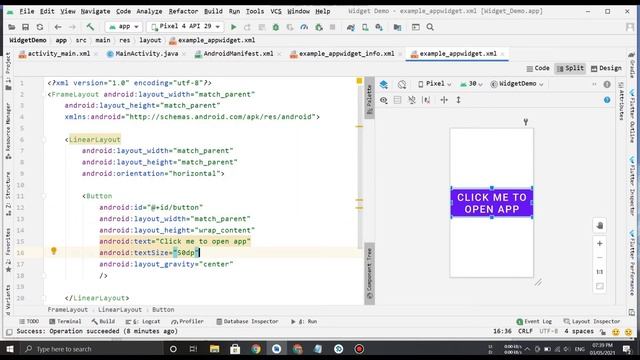Run the app with green play button
The height and width of the screenshot is (360, 640).
233,27
